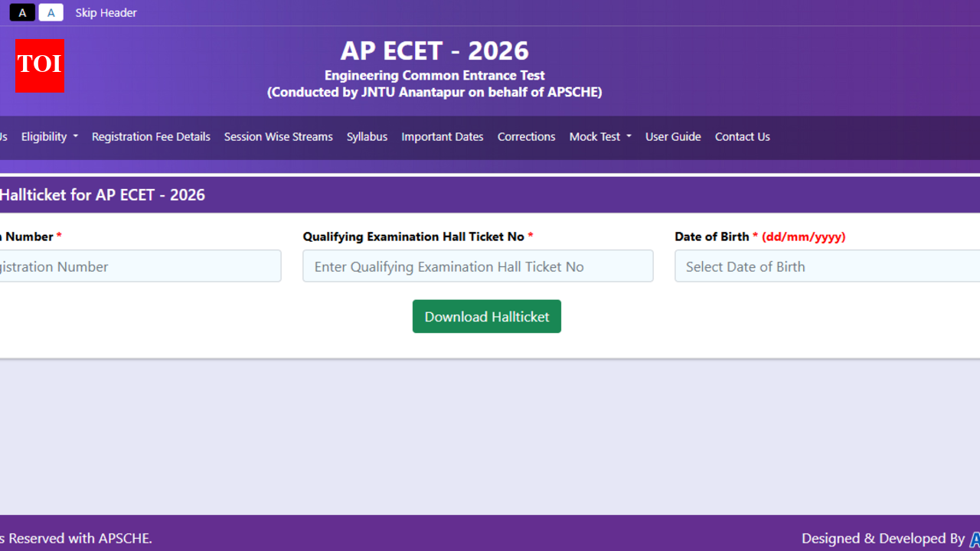Click the Qualifying Examination Hall Ticket No field

tap(478, 266)
